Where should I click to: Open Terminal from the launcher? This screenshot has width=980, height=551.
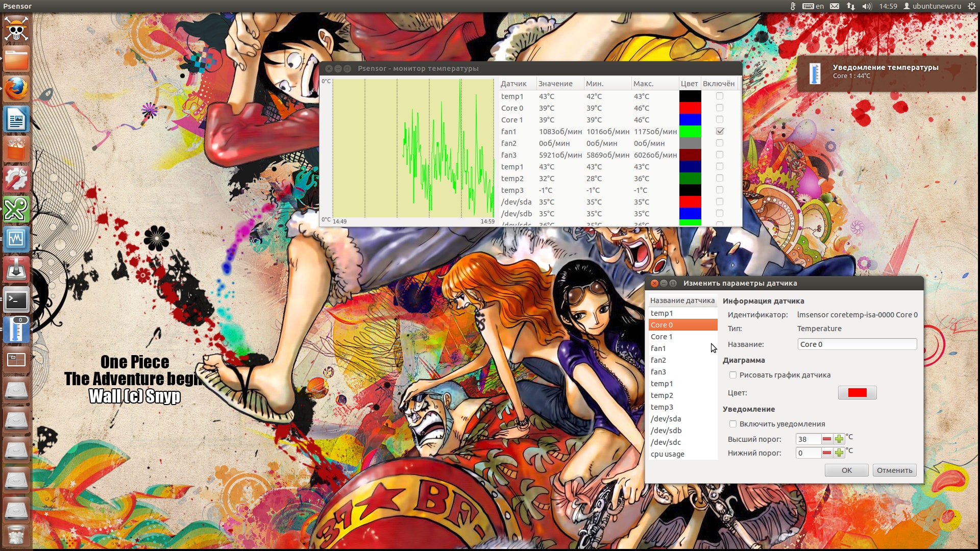click(x=16, y=299)
